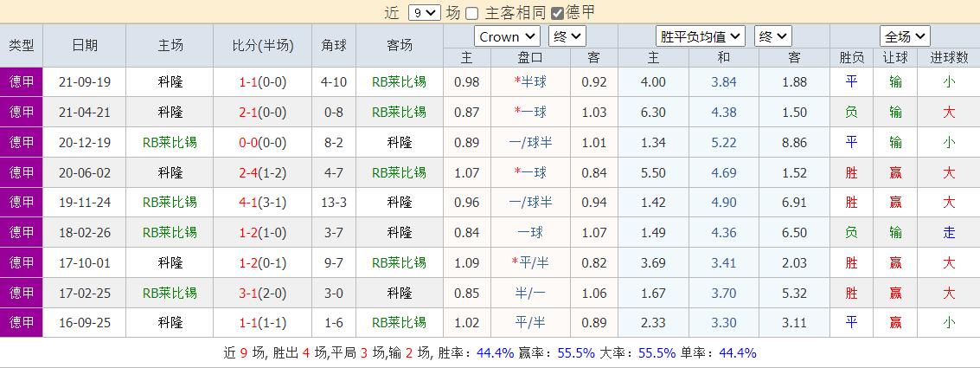This screenshot has width=980, height=368.
Task: Open the 2-1(0-0) score for 21-04-21
Action: 262,112
